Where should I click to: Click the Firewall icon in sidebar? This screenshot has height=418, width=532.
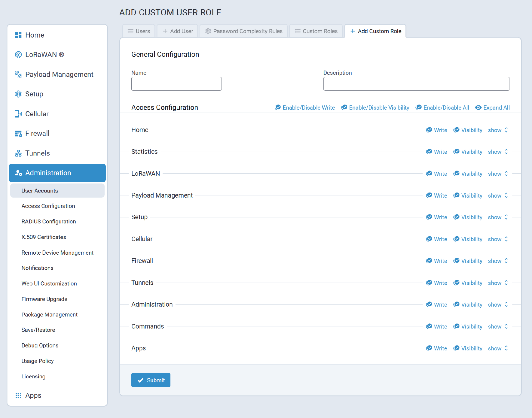point(18,134)
